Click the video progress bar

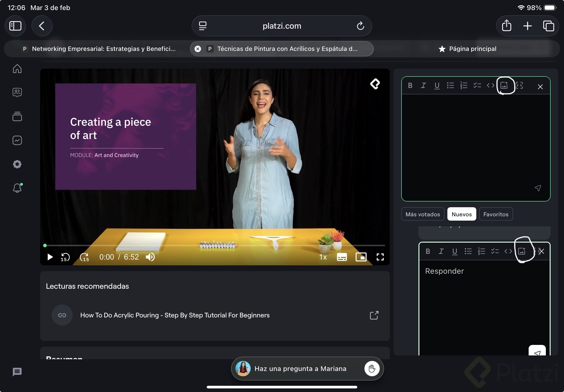215,245
